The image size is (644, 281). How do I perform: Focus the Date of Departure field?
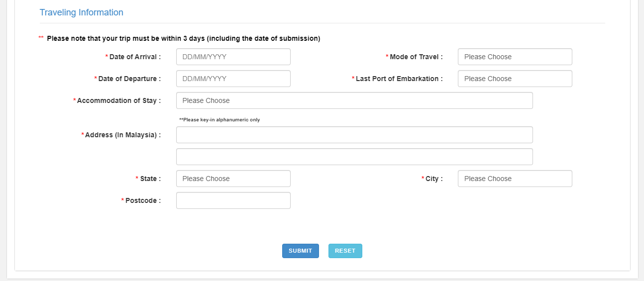[233, 79]
